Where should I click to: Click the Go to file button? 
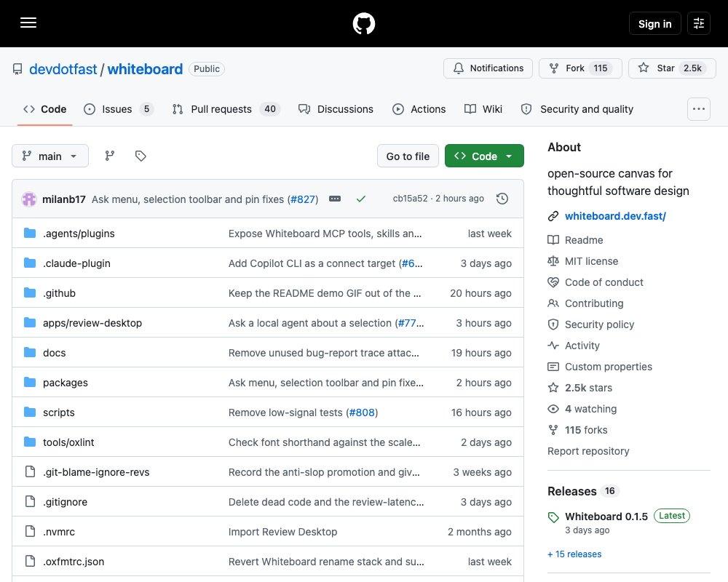click(408, 156)
